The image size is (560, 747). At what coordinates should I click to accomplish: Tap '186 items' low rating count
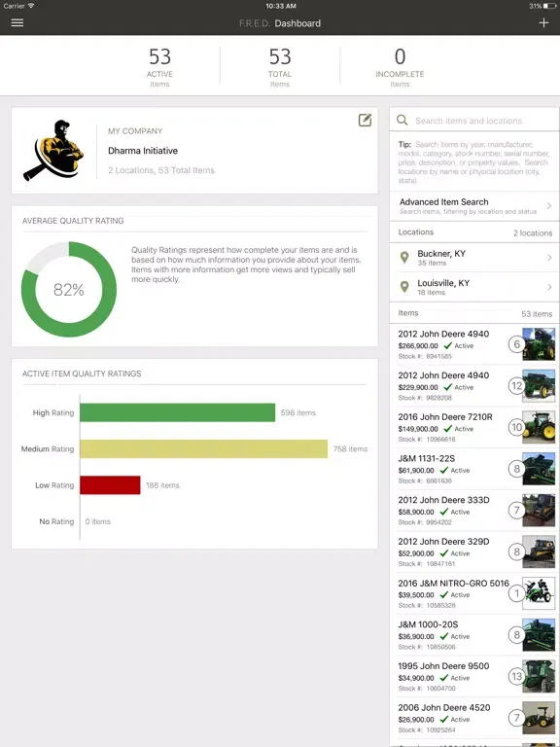tap(163, 485)
